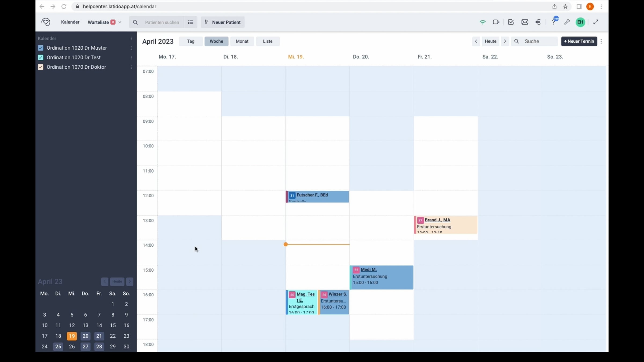The height and width of the screenshot is (362, 644).
Task: Click the + Neuer Termin button
Action: 579,41
